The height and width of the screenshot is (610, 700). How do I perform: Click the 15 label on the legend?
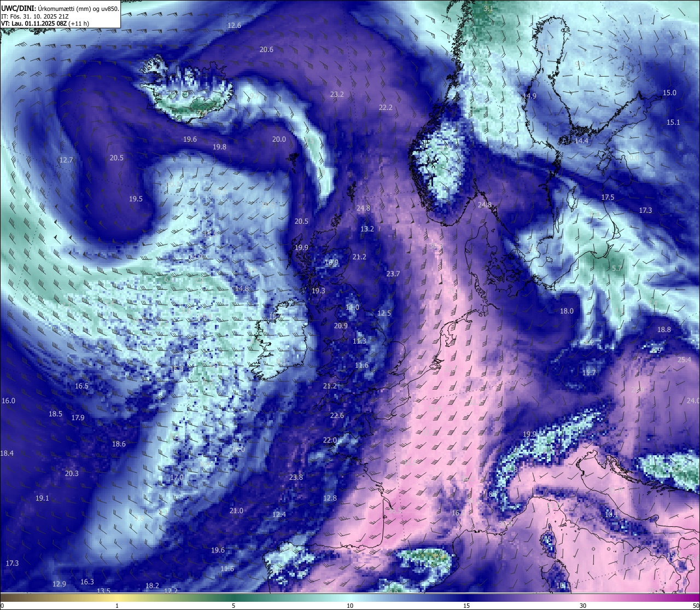coord(466,606)
